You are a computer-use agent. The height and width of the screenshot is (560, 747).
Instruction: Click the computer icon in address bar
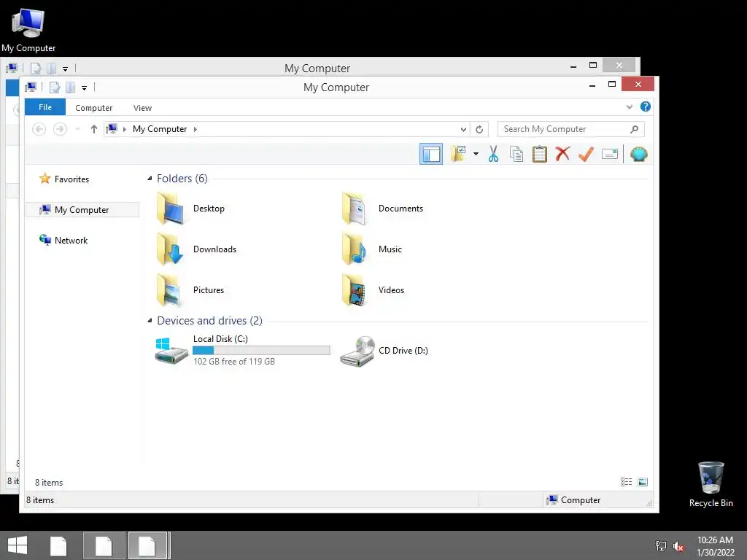112,128
